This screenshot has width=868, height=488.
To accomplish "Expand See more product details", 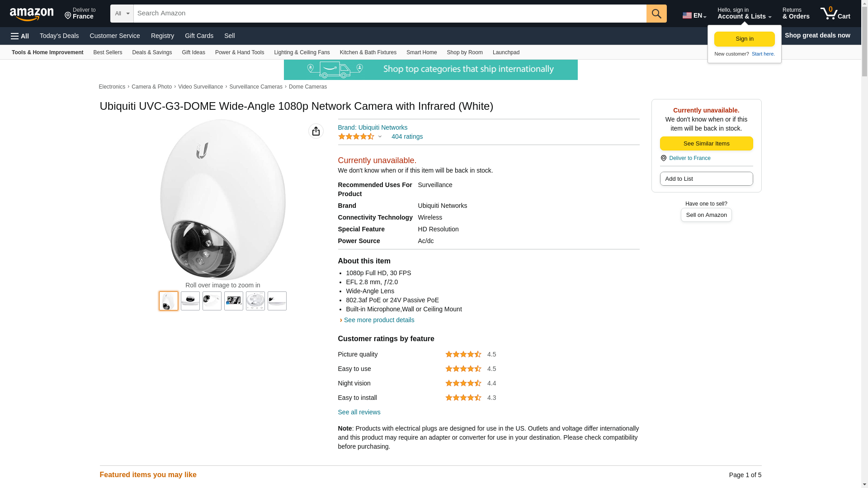I will coord(378,320).
